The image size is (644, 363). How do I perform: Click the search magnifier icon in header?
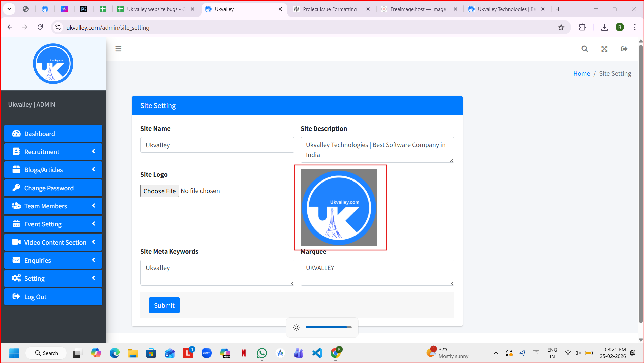pos(585,49)
